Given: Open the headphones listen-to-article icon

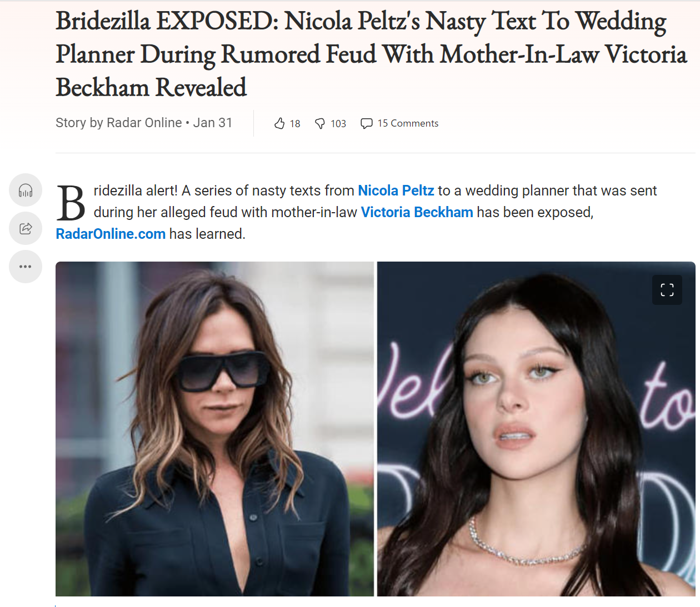Looking at the screenshot, I should (26, 190).
